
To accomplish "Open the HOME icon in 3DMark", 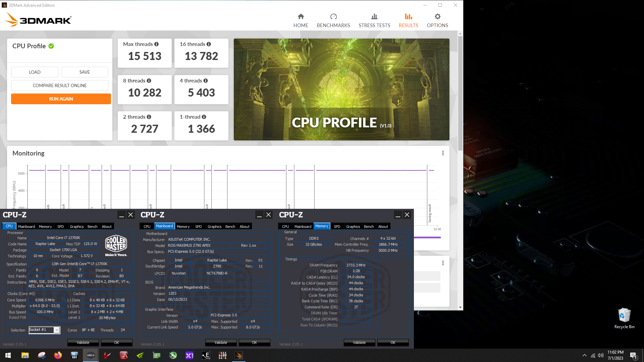I will point(301,16).
